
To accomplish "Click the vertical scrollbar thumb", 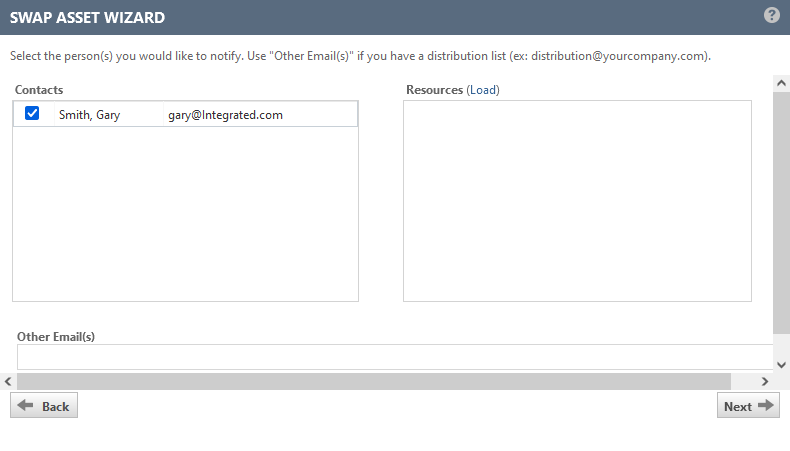I will [x=781, y=210].
